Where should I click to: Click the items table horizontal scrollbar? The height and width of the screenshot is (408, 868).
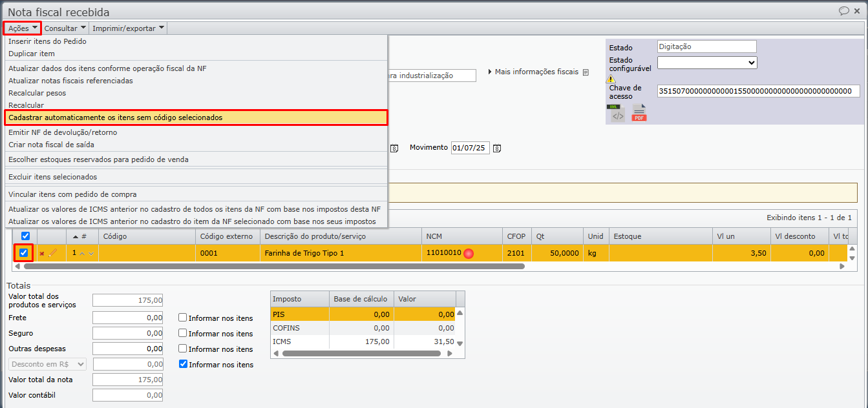pyautogui.click(x=273, y=266)
